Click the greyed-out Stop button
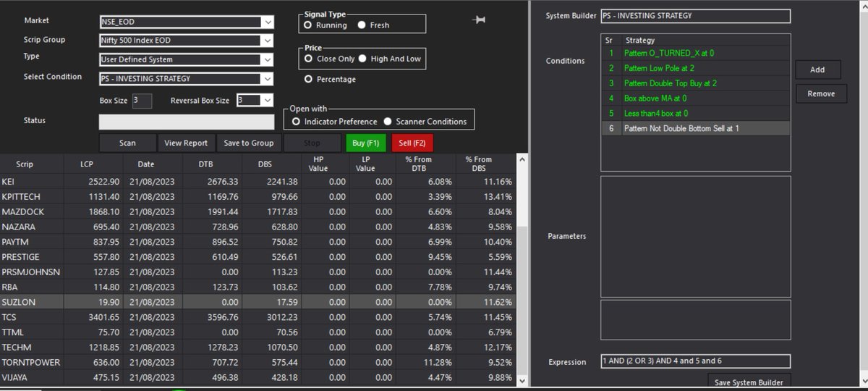This screenshot has height=391, width=868. click(312, 143)
